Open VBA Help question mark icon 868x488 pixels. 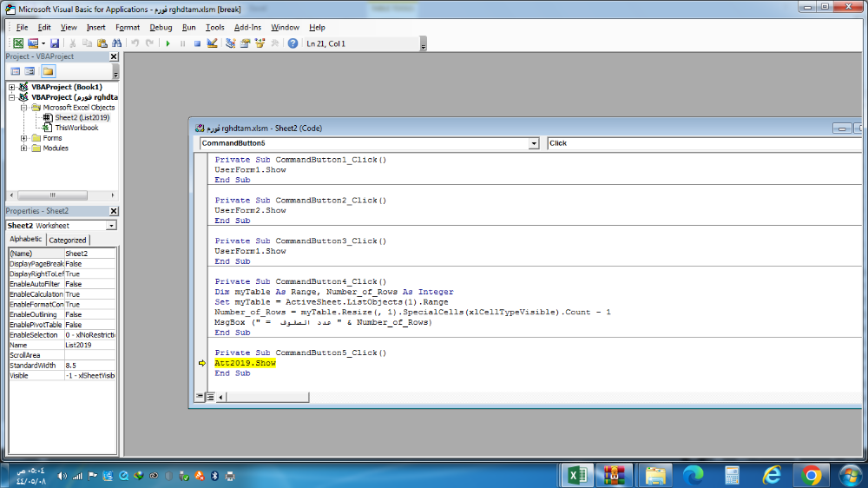293,43
